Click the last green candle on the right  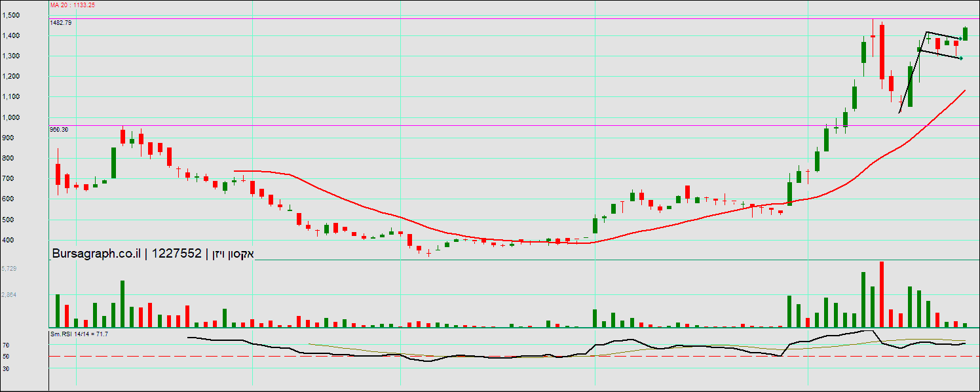tap(965, 33)
